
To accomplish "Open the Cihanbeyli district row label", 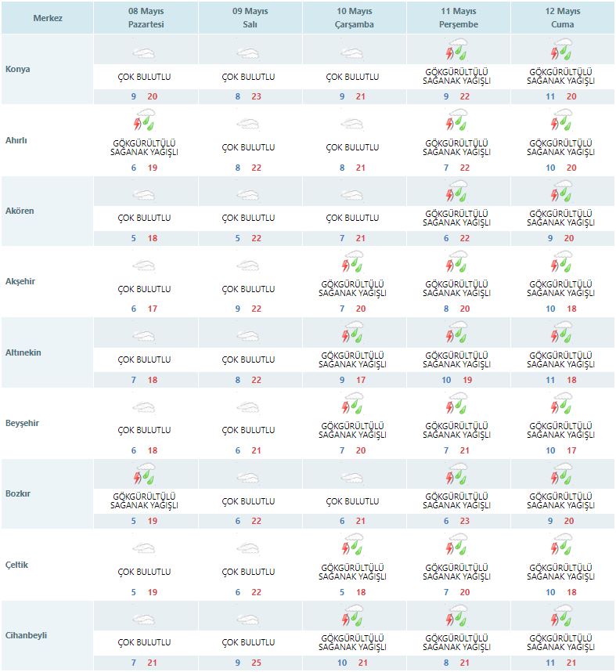I will click(x=26, y=635).
